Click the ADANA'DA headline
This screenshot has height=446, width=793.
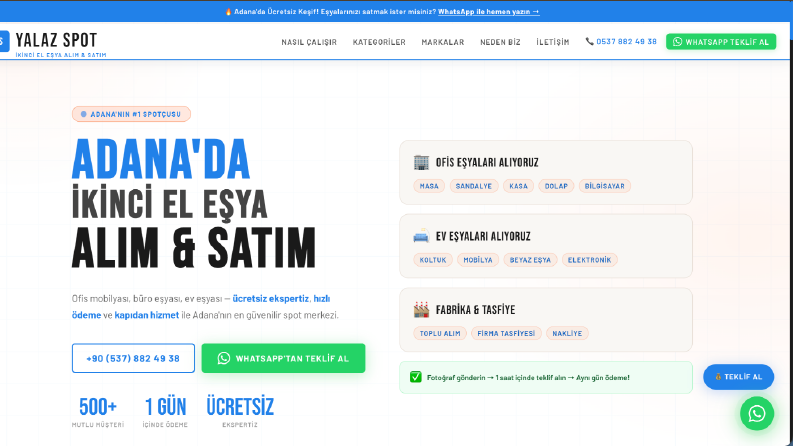(x=161, y=159)
